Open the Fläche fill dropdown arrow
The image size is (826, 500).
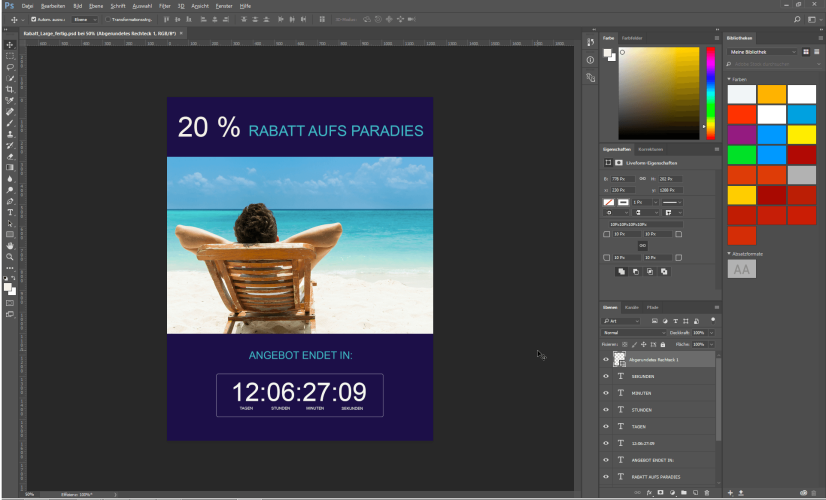tap(712, 345)
